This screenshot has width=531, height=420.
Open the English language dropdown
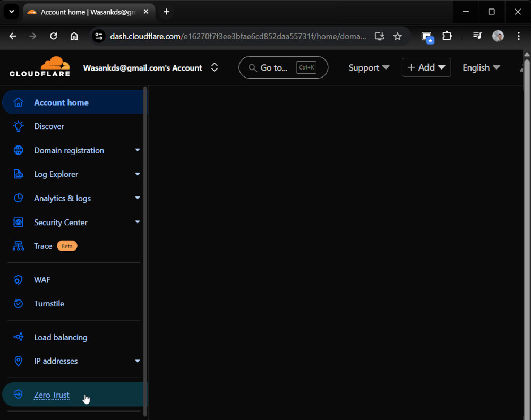[481, 67]
